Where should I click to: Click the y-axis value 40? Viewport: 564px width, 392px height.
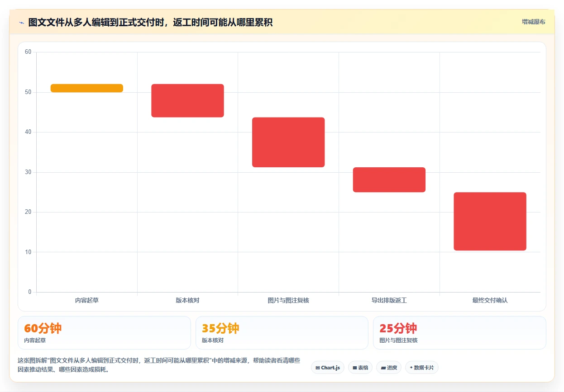(x=28, y=132)
